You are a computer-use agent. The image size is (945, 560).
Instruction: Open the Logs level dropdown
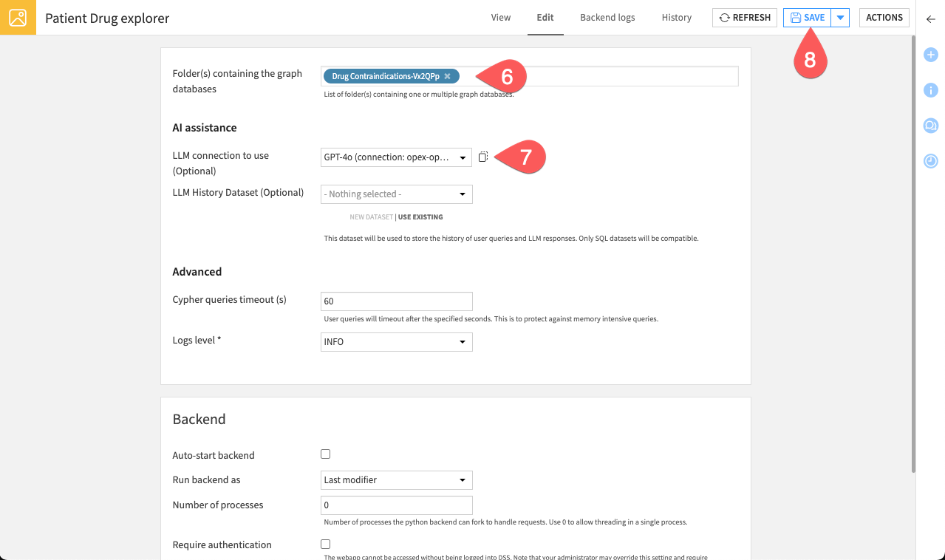[396, 341]
